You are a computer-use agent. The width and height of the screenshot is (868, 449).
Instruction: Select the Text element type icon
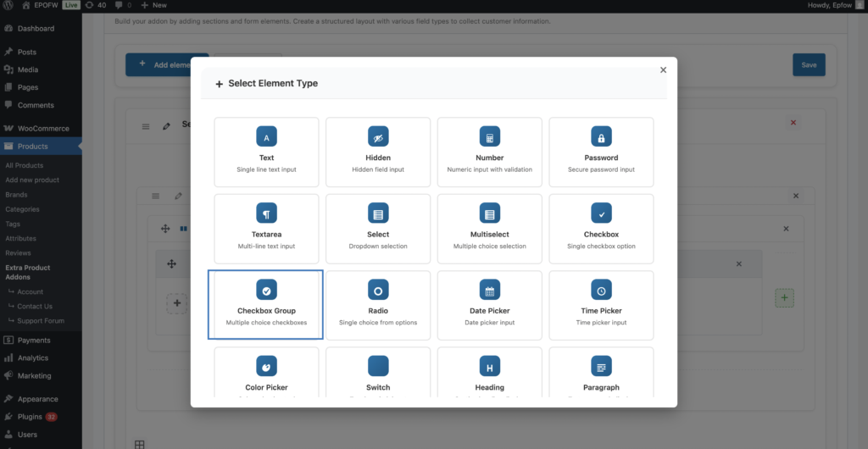click(x=266, y=137)
